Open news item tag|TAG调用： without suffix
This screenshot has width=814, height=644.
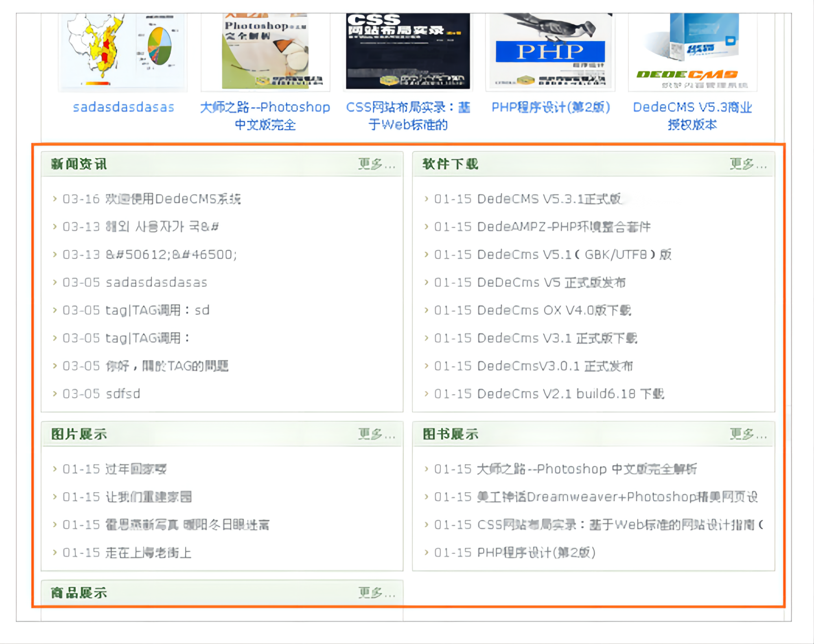pyautogui.click(x=148, y=338)
